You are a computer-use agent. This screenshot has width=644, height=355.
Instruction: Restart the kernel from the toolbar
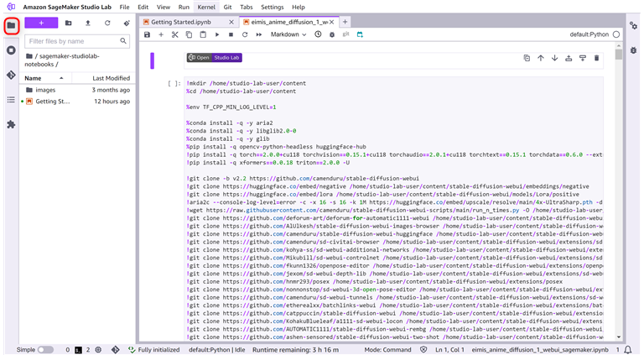point(244,34)
